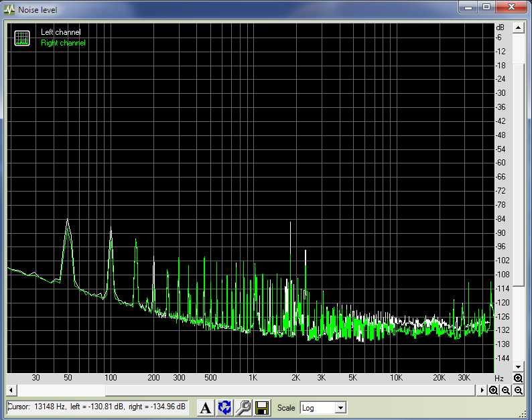The height and width of the screenshot is (420, 532).
Task: Click the blue refresh arrows icon
Action: pyautogui.click(x=224, y=407)
